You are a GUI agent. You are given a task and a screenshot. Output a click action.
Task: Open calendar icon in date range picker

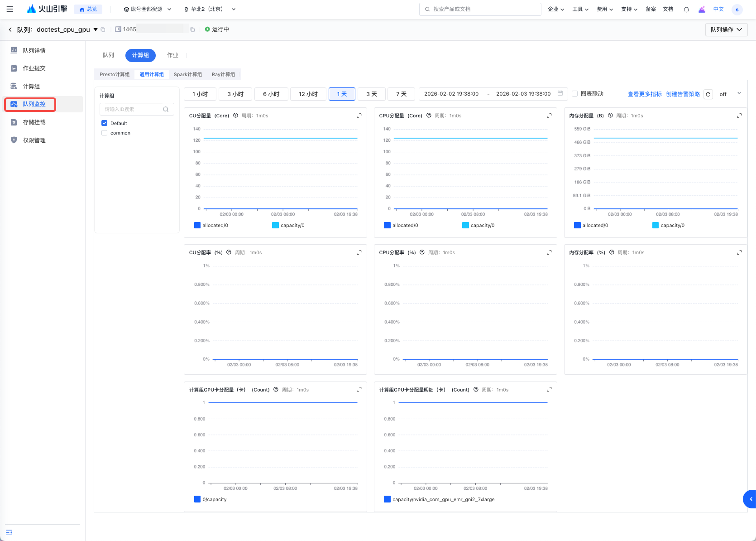(560, 93)
